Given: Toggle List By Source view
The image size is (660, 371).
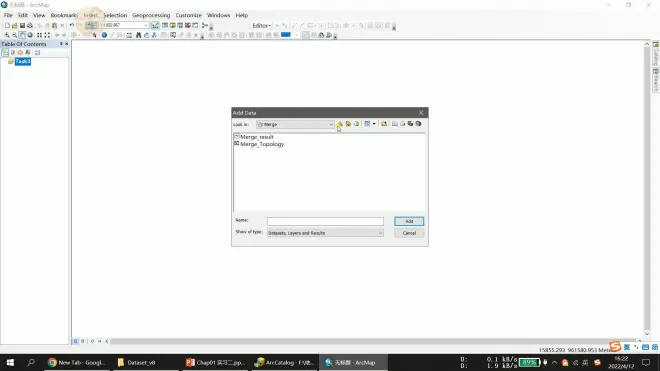Looking at the screenshot, I should (x=13, y=53).
